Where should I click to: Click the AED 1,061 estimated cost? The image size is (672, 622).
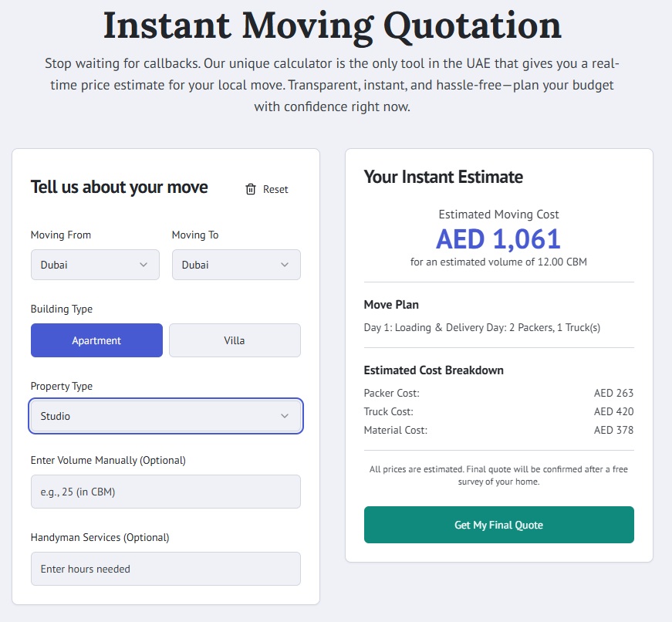point(498,239)
